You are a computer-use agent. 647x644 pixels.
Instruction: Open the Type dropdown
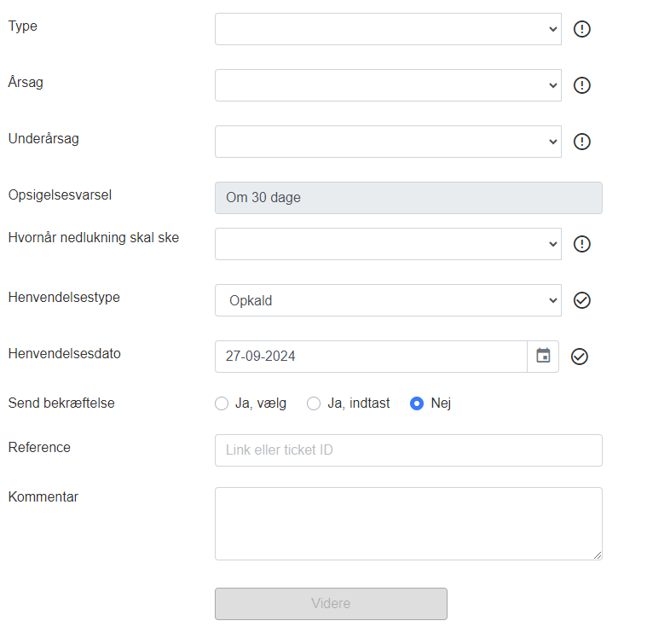[388, 29]
